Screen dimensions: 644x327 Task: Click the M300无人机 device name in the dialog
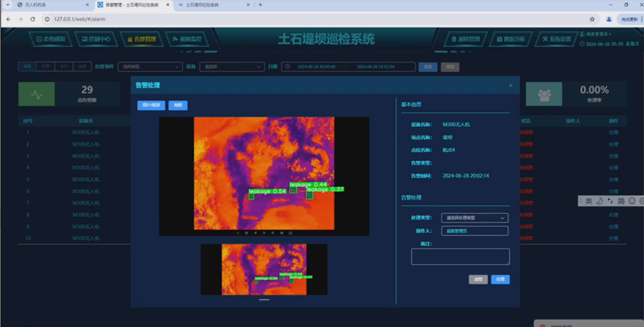456,124
